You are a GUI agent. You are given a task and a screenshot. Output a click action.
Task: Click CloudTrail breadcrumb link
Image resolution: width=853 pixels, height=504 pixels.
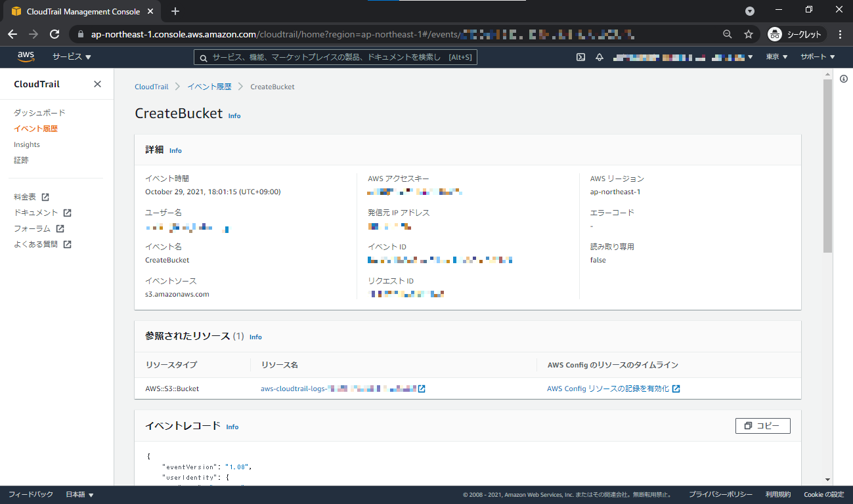[152, 87]
